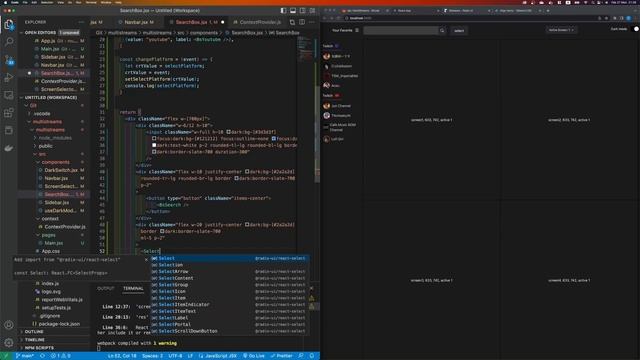
Task: Open package-lock.json in file tree
Action: click(x=59, y=324)
